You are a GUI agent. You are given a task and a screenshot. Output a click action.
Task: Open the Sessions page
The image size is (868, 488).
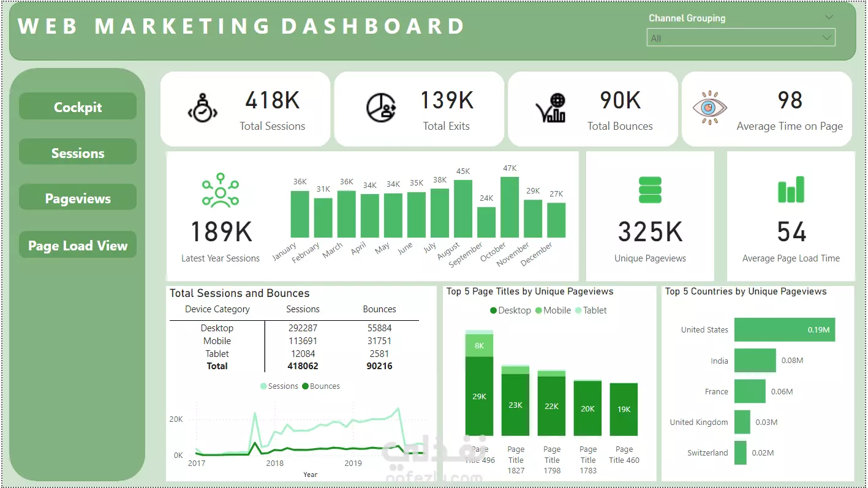click(78, 152)
